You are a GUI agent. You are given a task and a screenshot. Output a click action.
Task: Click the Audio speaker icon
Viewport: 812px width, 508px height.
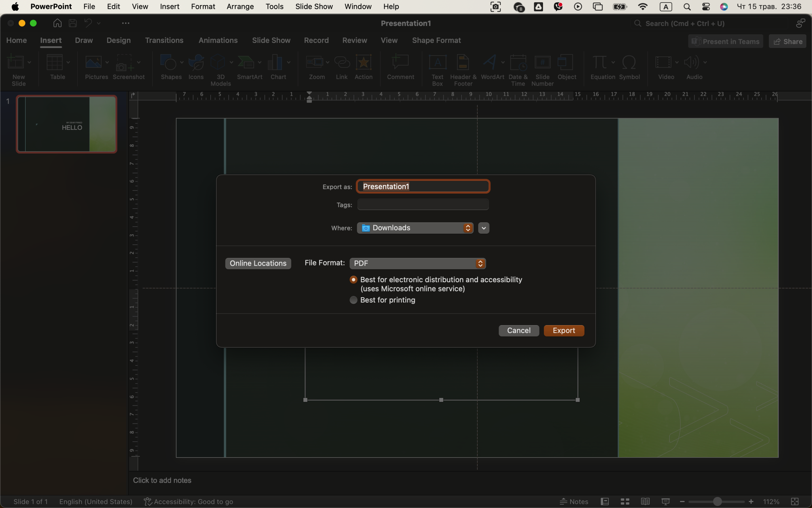point(691,62)
